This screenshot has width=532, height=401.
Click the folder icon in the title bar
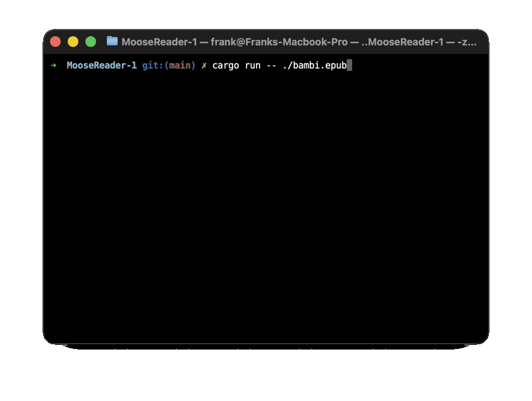(112, 41)
